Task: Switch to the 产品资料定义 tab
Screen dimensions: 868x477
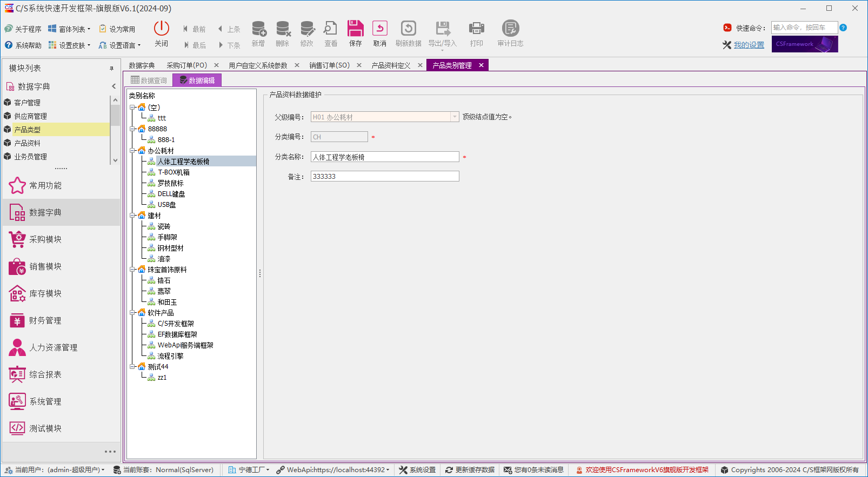Action: (391, 65)
